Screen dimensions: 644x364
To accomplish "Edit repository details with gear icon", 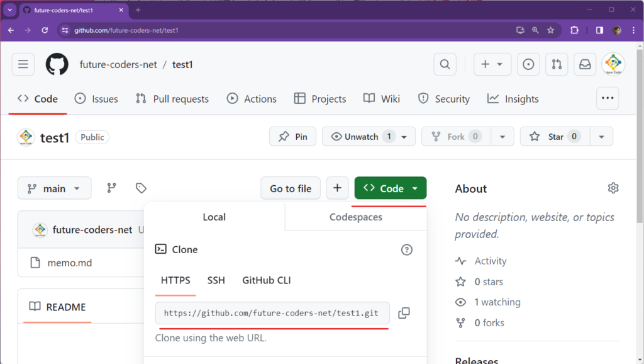I will pos(613,188).
